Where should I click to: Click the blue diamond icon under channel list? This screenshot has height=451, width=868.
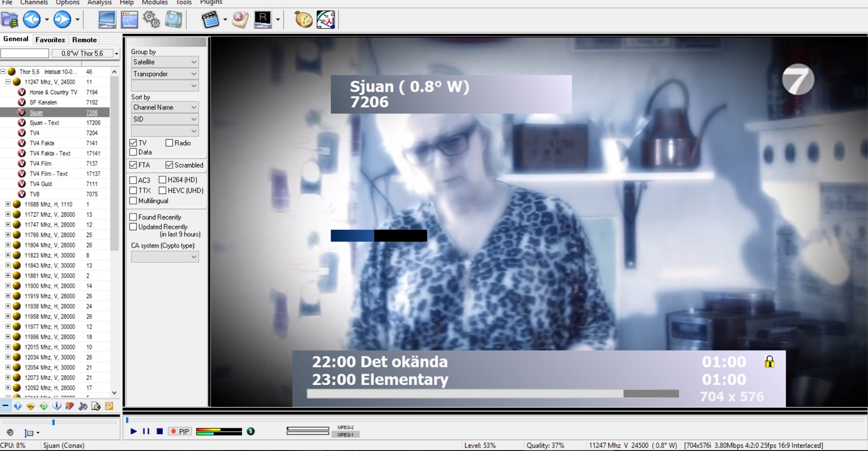coord(18,406)
